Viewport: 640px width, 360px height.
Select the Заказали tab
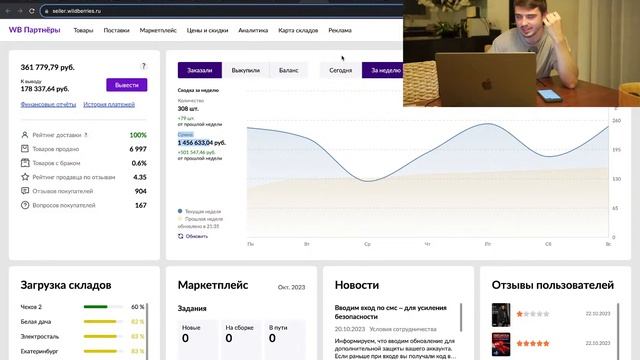pos(200,70)
